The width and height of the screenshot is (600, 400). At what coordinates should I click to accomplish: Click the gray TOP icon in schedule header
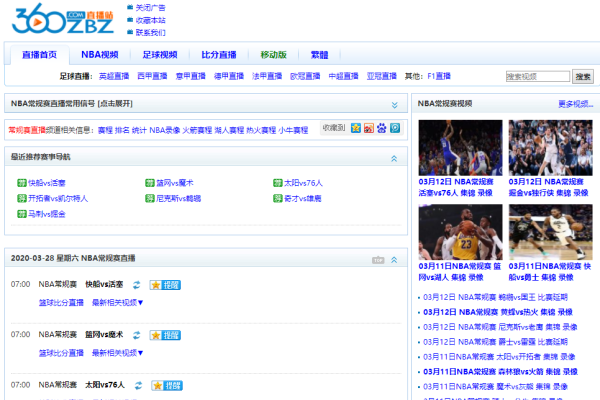pos(378,260)
